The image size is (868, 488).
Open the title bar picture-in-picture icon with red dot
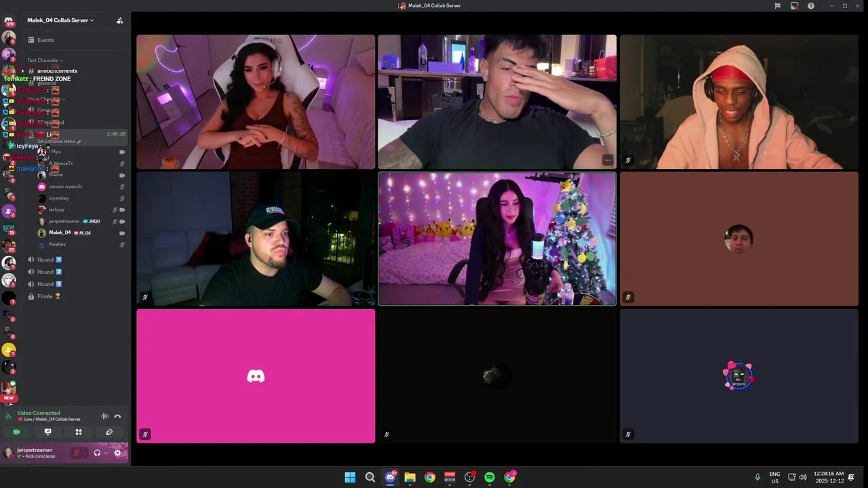tap(794, 5)
